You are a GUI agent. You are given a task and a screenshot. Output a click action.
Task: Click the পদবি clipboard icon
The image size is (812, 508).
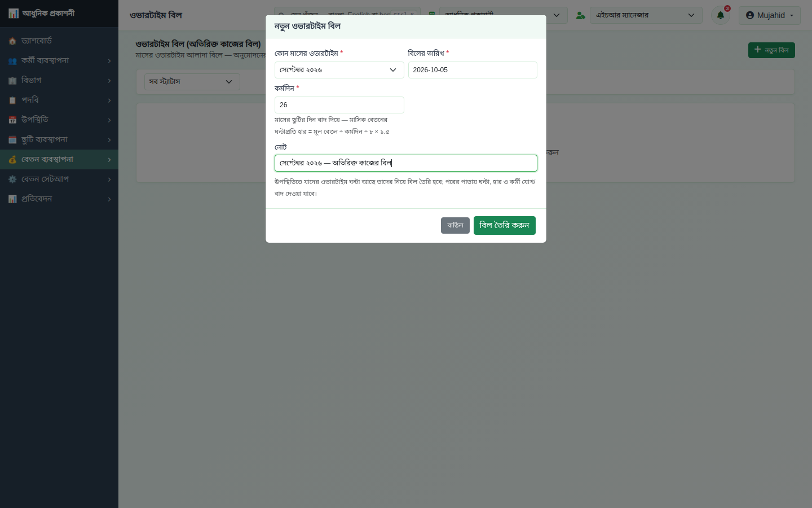click(12, 100)
